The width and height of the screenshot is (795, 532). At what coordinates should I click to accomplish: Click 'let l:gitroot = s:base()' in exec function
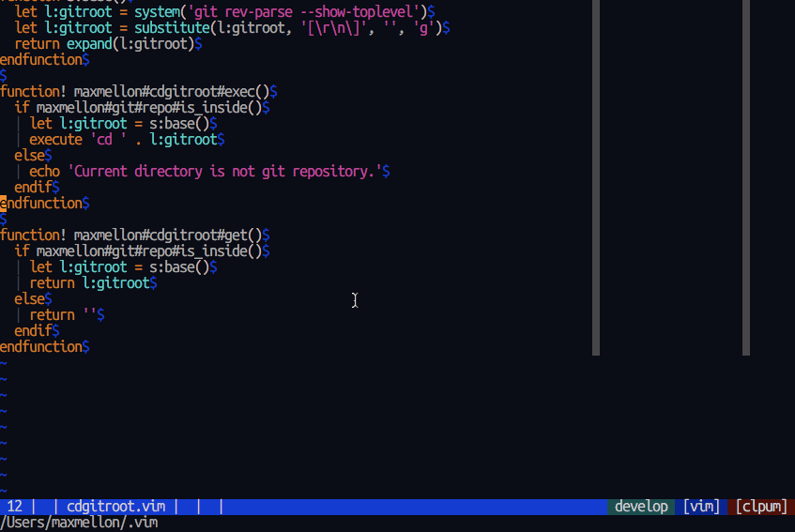(119, 124)
